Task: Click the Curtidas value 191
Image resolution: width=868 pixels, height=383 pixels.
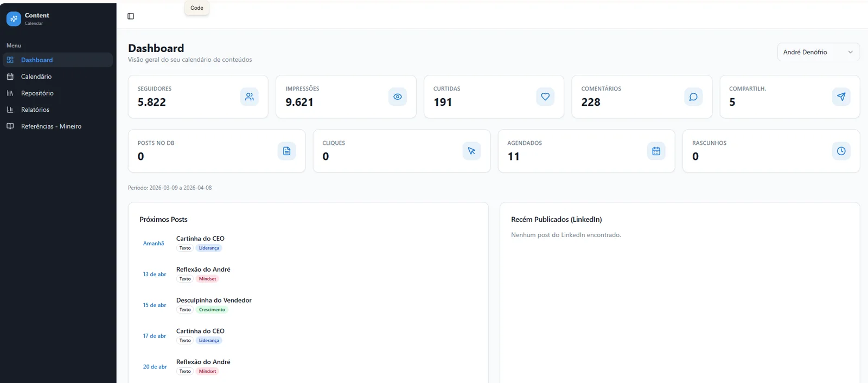Action: pyautogui.click(x=443, y=102)
